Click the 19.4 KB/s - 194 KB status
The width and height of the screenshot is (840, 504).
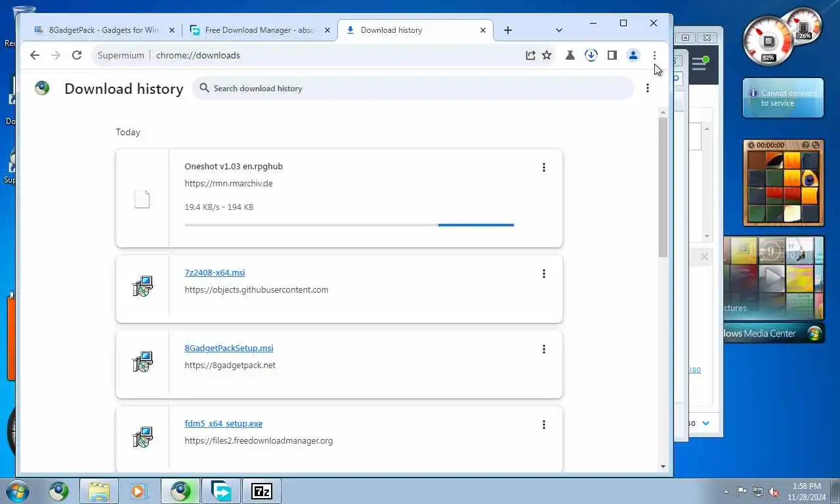(x=219, y=207)
